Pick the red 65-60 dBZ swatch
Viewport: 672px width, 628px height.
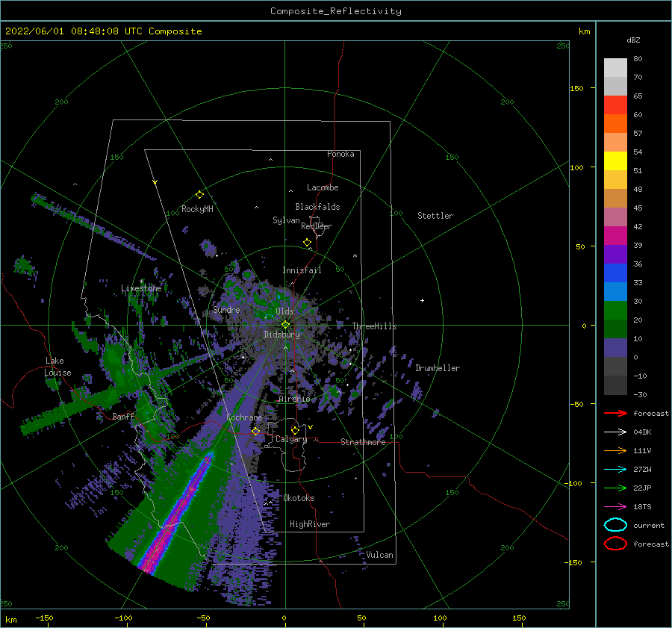pyautogui.click(x=615, y=105)
